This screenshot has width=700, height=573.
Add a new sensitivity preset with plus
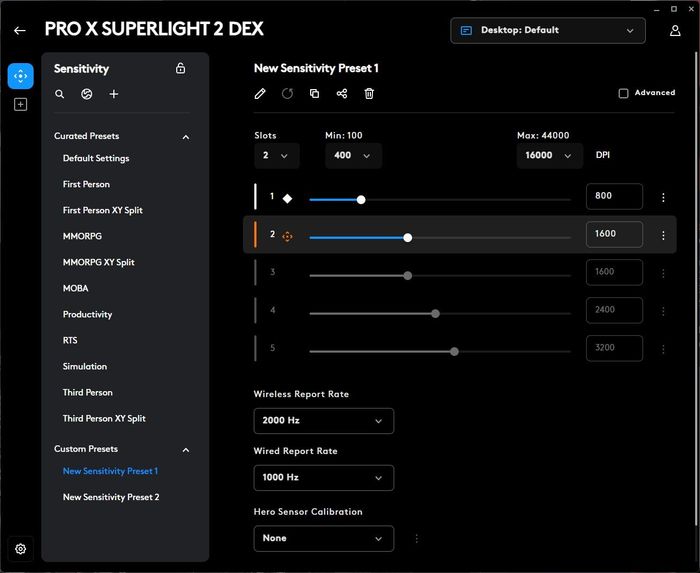[114, 94]
